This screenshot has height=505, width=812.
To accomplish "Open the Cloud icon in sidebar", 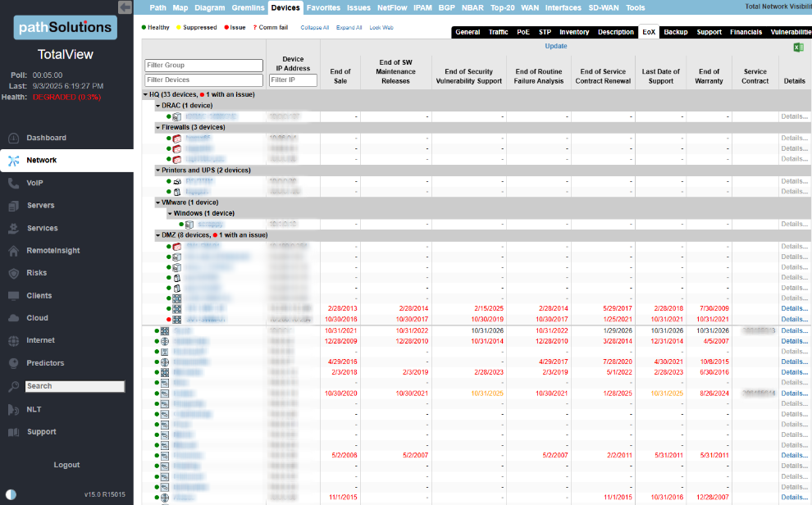I will (x=14, y=318).
